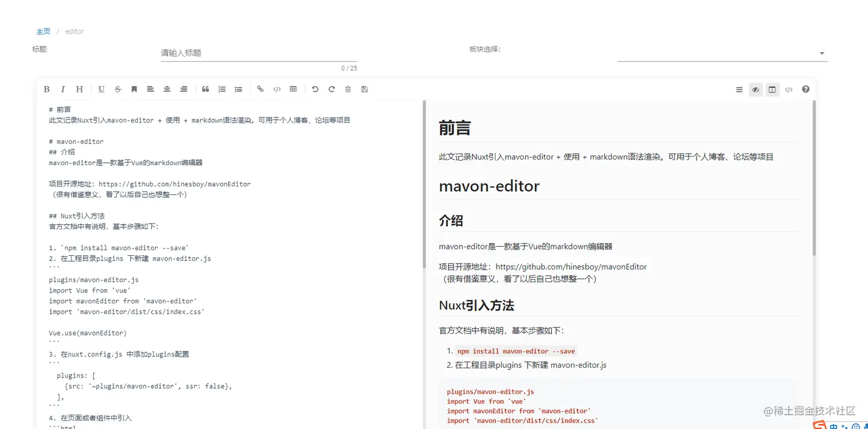Image resolution: width=868 pixels, height=429 pixels.
Task: Open the 板块选择 dropdown
Action: tap(723, 53)
